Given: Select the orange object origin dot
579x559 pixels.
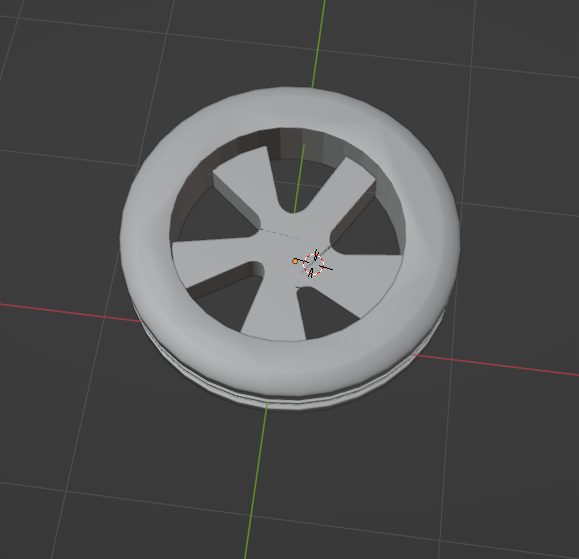Looking at the screenshot, I should (295, 261).
